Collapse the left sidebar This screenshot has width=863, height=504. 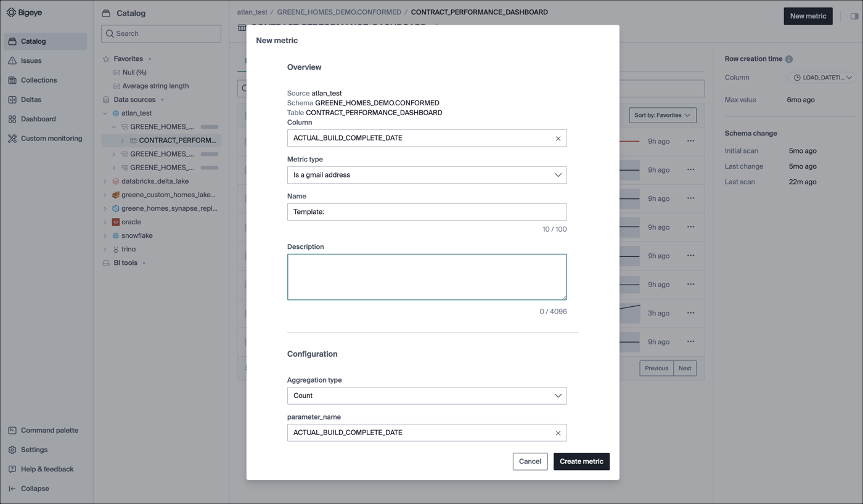(45, 489)
